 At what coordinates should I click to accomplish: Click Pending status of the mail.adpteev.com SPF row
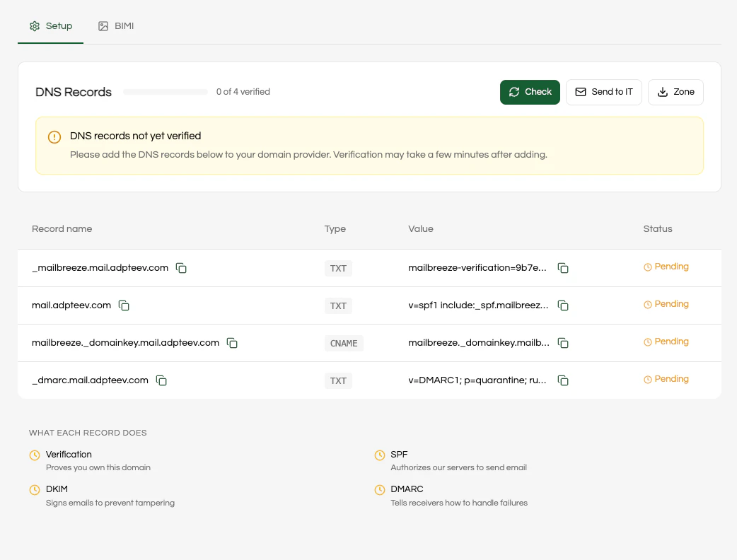[666, 304]
